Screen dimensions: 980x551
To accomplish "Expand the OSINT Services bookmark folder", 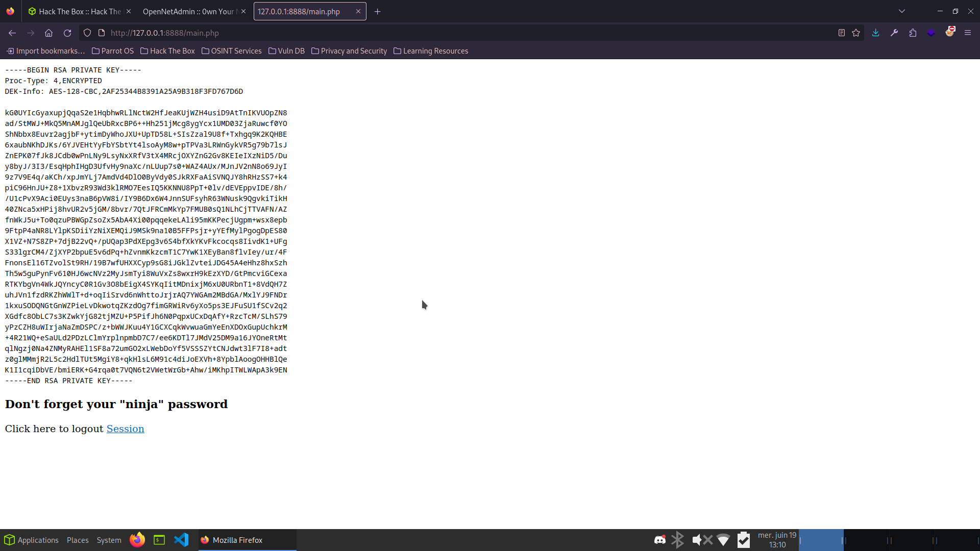I will (x=231, y=51).
